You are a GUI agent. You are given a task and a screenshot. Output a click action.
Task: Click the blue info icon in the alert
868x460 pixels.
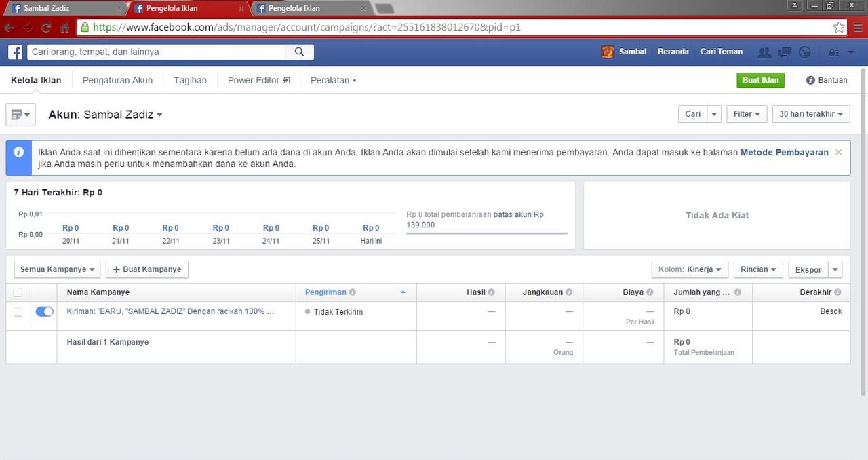[x=19, y=152]
